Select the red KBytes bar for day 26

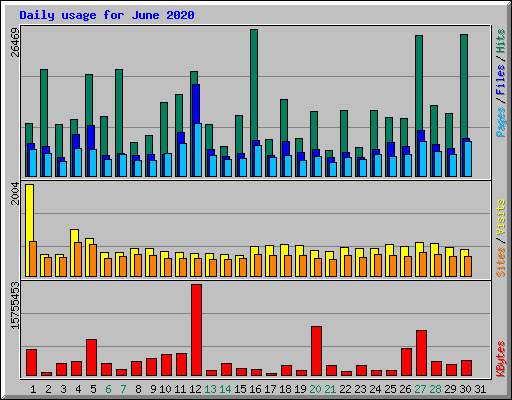(406, 362)
